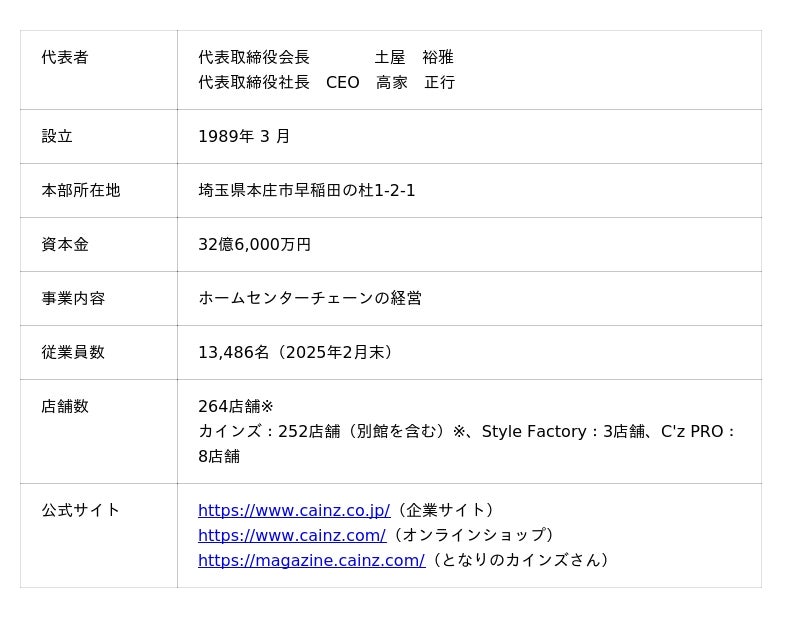
Task: Open the cainz.co.jp corporate site link
Action: [293, 511]
